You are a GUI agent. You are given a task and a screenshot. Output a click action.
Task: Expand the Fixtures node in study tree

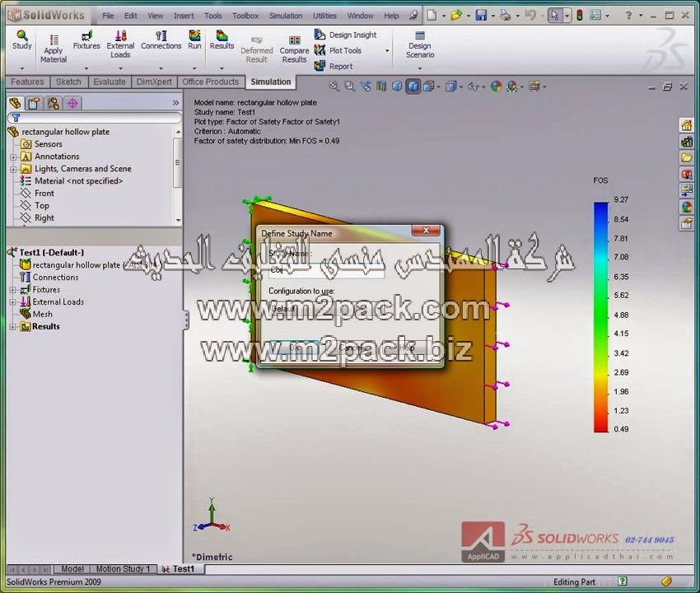pyautogui.click(x=13, y=290)
